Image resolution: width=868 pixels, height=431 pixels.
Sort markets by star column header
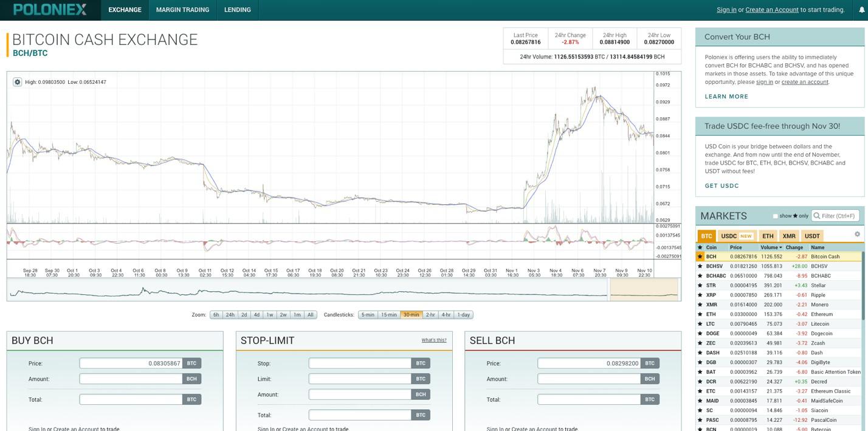(x=700, y=247)
